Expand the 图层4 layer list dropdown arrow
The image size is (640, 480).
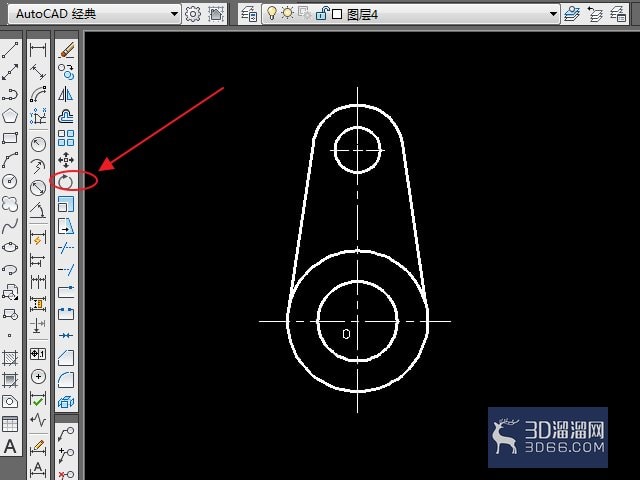pyautogui.click(x=553, y=14)
